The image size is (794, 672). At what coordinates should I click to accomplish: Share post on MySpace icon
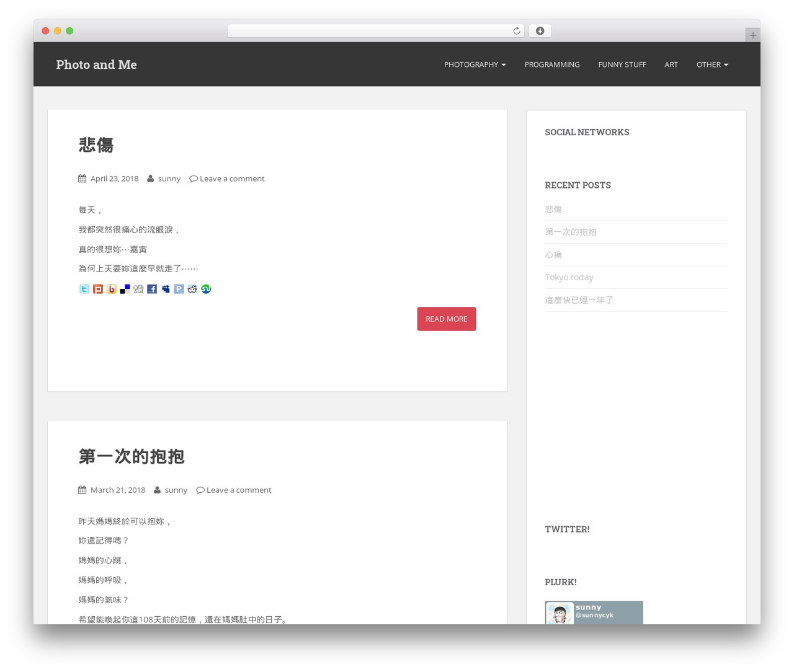(x=166, y=289)
